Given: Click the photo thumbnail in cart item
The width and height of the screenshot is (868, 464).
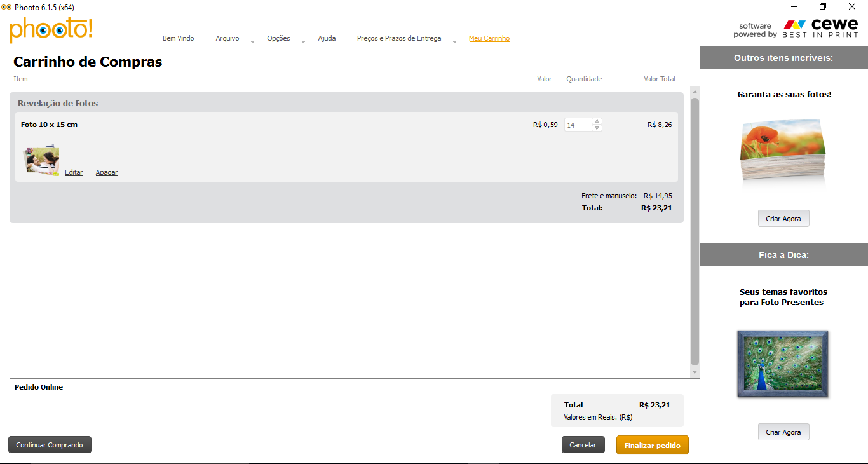Looking at the screenshot, I should tap(42, 161).
